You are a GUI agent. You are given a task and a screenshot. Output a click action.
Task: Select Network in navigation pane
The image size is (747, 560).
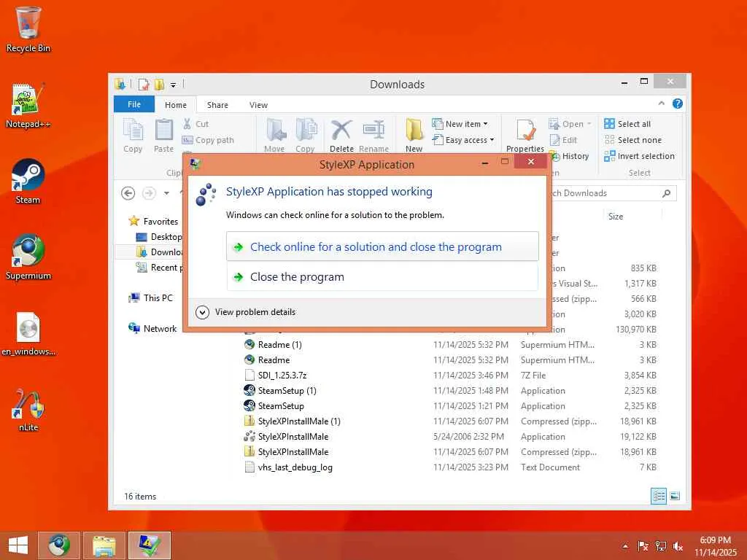click(x=152, y=329)
